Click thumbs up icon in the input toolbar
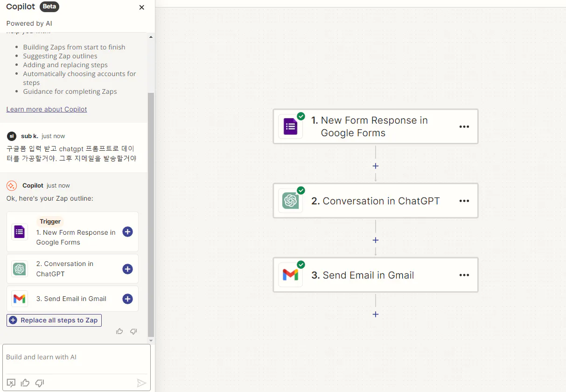566x392 pixels. click(25, 383)
